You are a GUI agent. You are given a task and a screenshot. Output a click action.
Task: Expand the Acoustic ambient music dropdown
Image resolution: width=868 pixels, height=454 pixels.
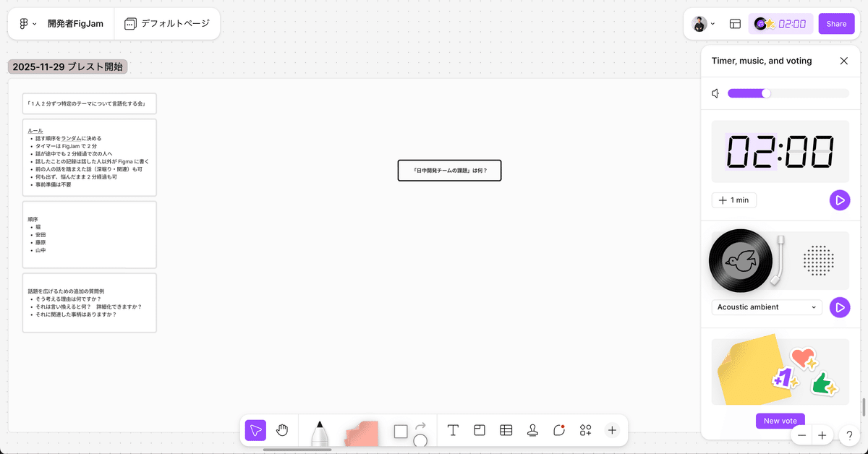coord(767,307)
